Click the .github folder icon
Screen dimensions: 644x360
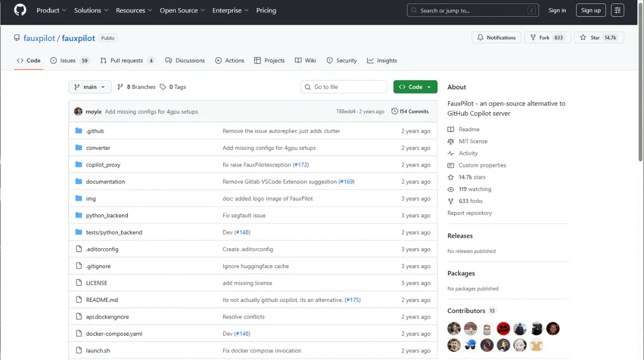click(x=78, y=131)
